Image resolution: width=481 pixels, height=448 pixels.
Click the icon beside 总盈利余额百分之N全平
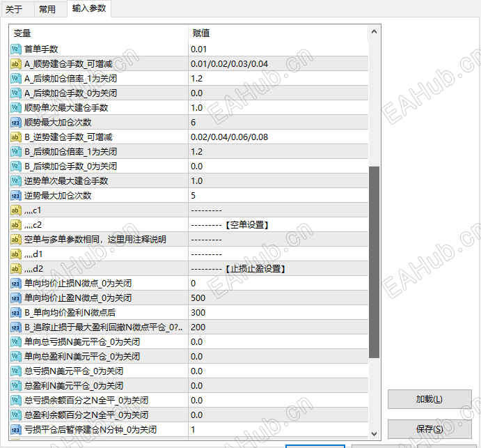click(x=15, y=415)
